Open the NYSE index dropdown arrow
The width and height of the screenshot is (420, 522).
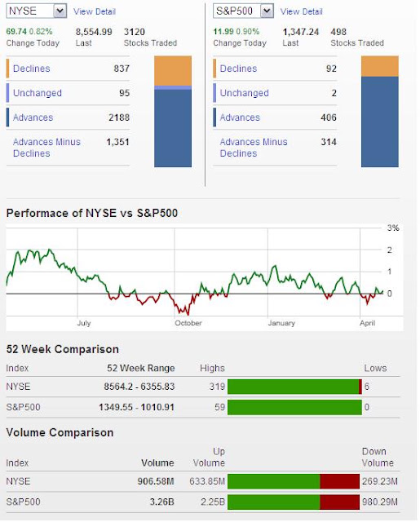click(60, 11)
